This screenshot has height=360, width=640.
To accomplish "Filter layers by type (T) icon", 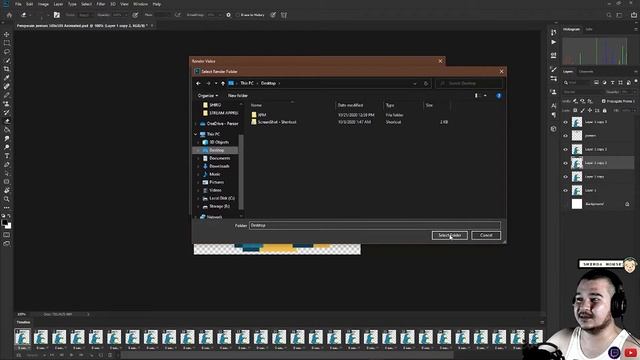I will click(x=612, y=82).
